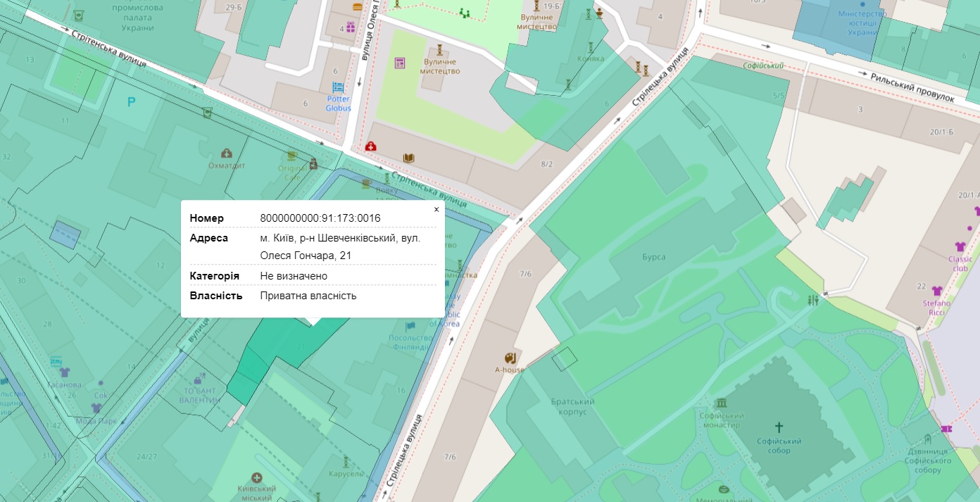Click the orange burger fast-food icon
Viewport: 980px width, 502px height.
[x=358, y=6]
